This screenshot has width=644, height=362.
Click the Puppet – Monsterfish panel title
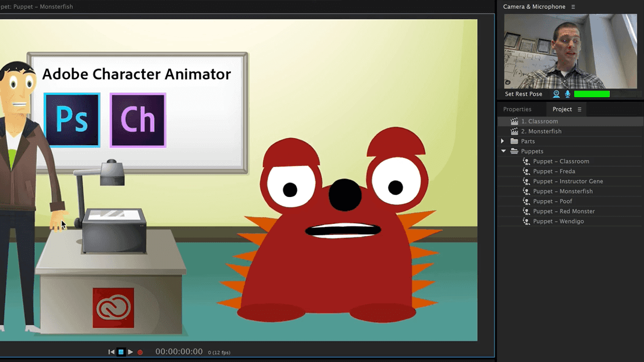pos(36,7)
